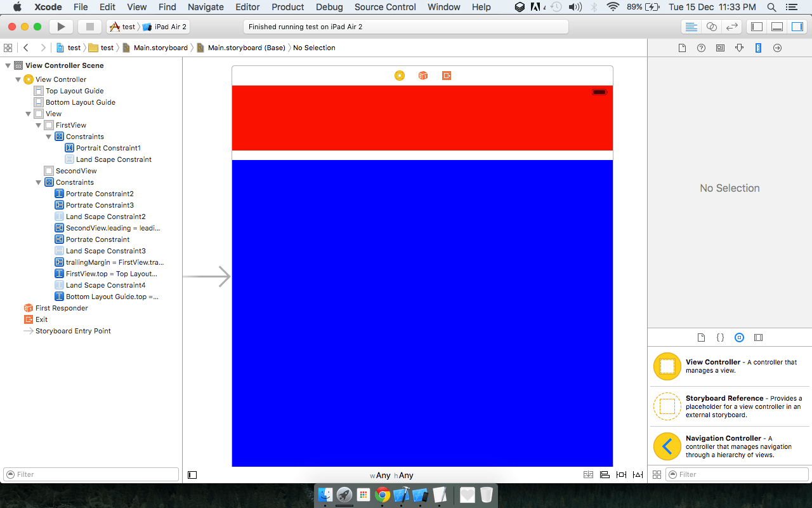Click the First Responder icon in scene dock
812x508 pixels.
pyautogui.click(x=423, y=76)
